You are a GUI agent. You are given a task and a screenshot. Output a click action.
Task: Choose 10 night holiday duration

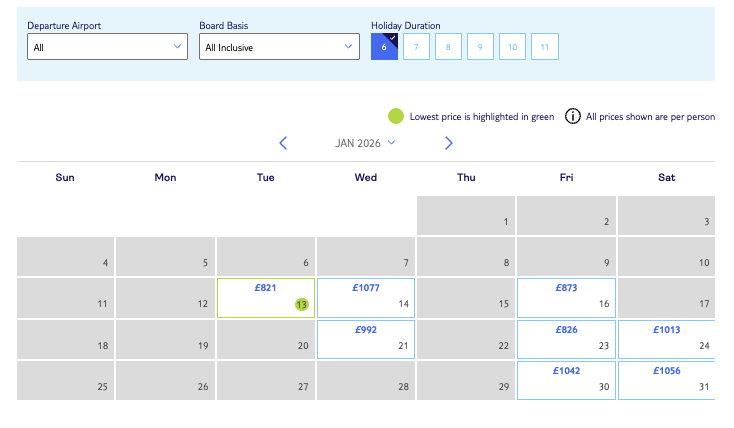pyautogui.click(x=512, y=47)
